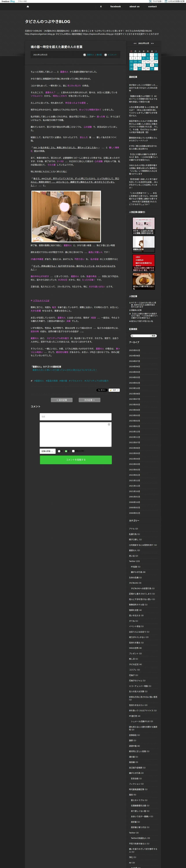Viewport: 186px width, 868px height.
Task: Click the 検索 search button
Action: 154,336
